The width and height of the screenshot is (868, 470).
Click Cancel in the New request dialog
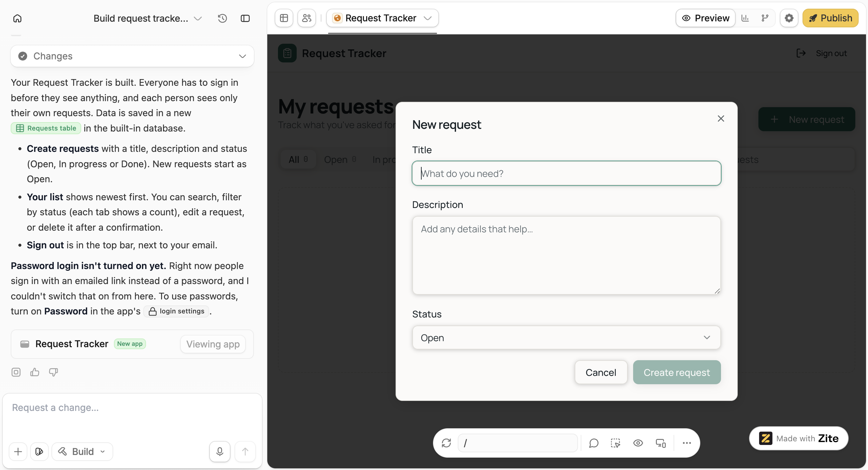(x=601, y=373)
